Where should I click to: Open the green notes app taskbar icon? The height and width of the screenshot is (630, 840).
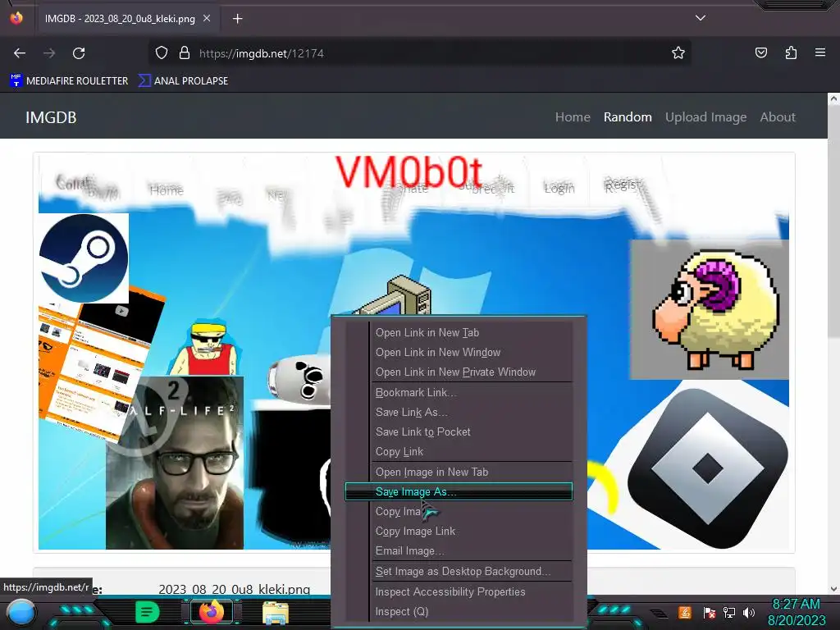coord(148,612)
